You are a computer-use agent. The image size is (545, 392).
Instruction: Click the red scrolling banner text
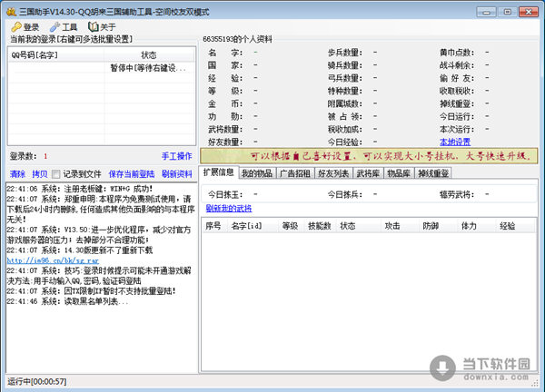(391, 156)
